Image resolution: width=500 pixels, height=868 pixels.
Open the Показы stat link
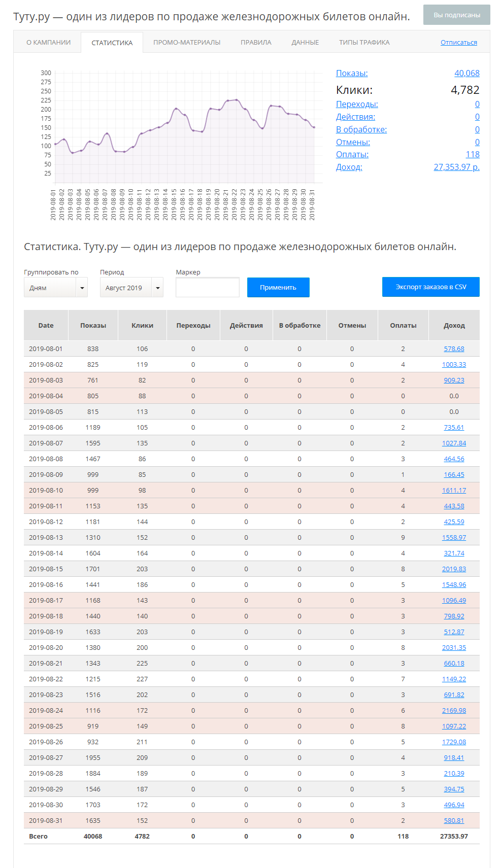352,74
